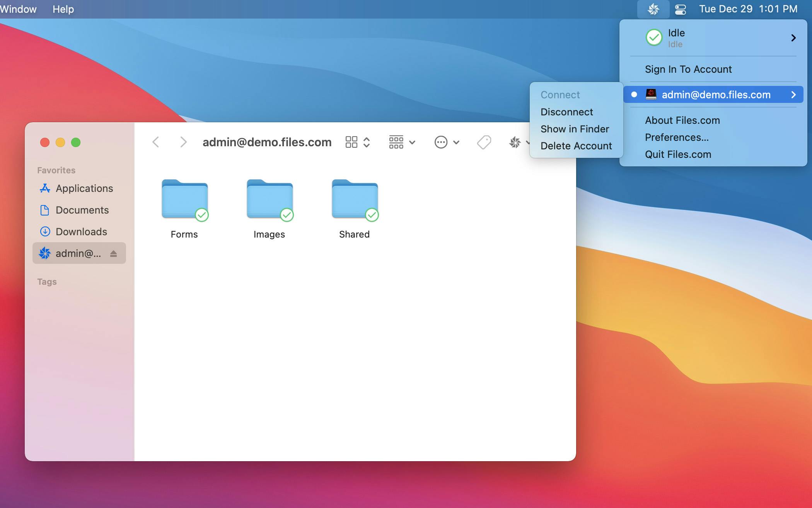
Task: Click Delete Account in the submenu
Action: tap(576, 146)
